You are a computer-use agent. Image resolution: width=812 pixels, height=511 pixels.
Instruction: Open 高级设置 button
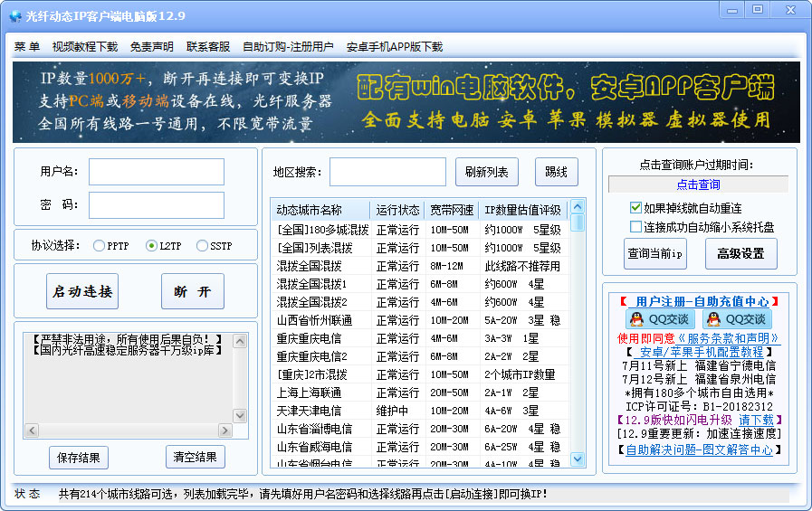click(x=741, y=253)
